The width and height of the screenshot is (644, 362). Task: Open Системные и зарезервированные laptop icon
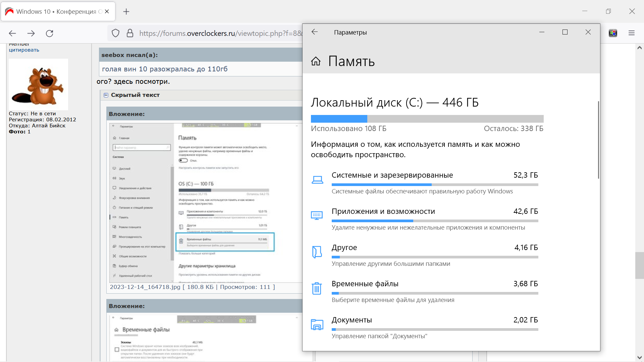tap(317, 180)
